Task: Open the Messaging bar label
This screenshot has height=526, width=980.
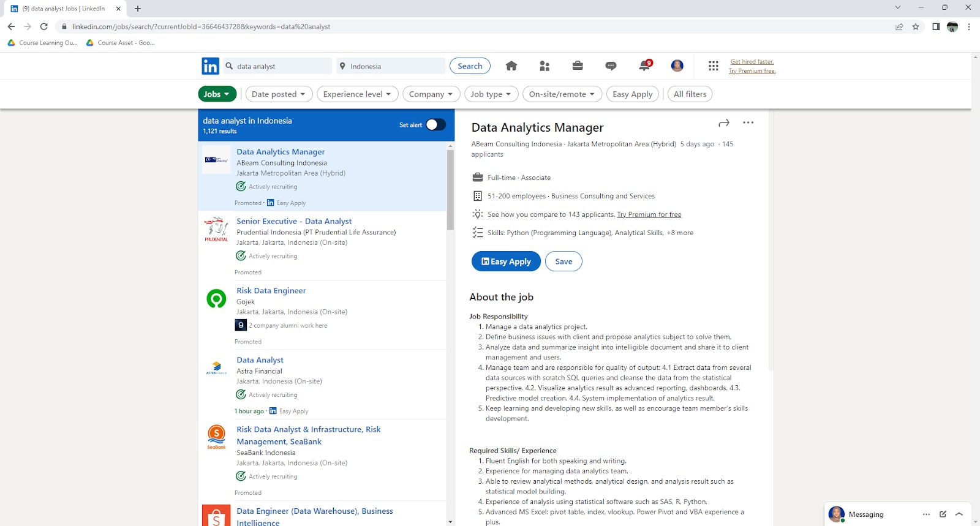Action: tap(866, 514)
